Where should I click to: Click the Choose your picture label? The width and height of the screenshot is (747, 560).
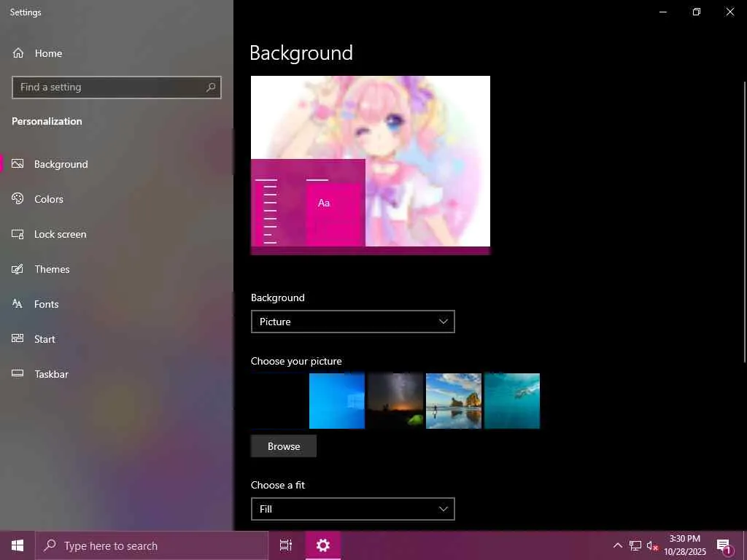pos(296,361)
